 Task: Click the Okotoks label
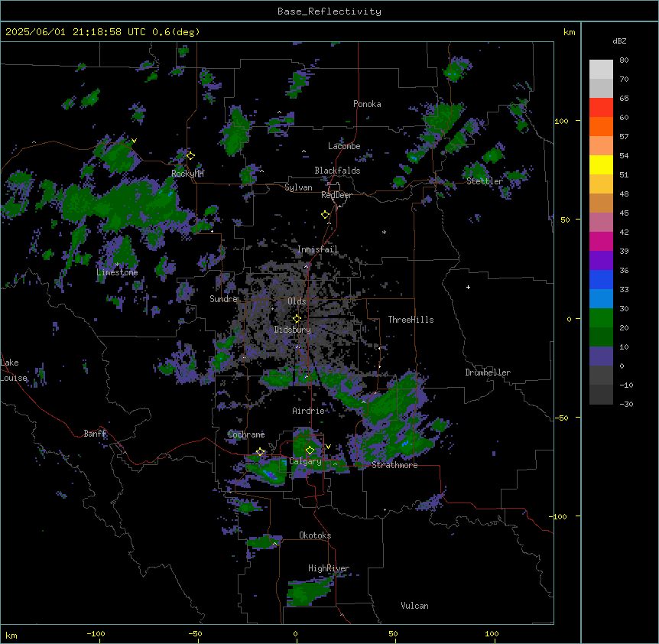pyautogui.click(x=315, y=535)
